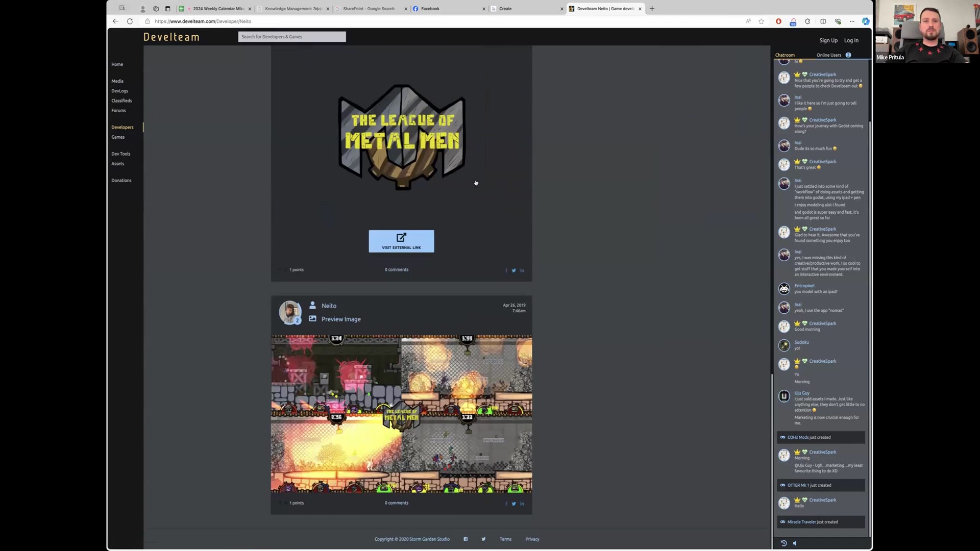
Task: Open a new browser tab
Action: (652, 9)
